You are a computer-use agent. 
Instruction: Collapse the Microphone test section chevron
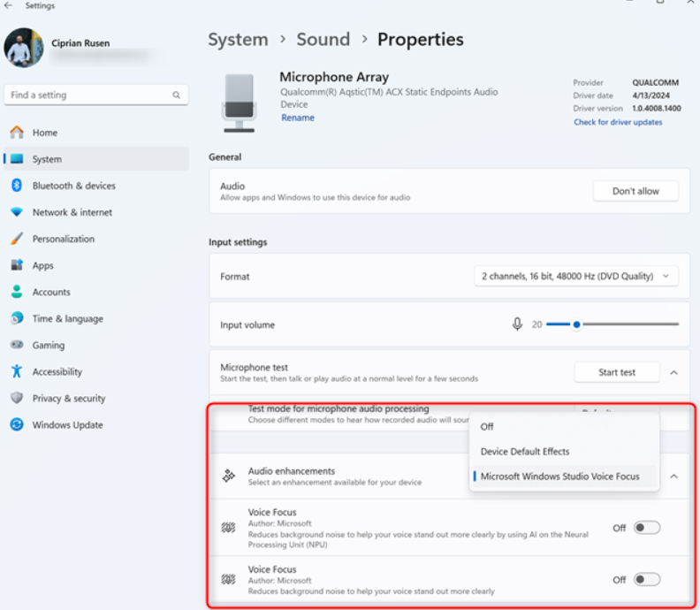point(674,373)
